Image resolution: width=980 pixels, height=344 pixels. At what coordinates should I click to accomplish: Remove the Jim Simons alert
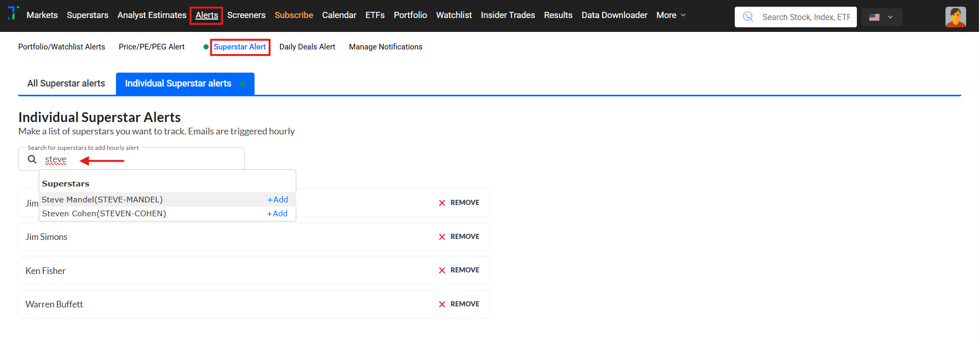pos(459,237)
